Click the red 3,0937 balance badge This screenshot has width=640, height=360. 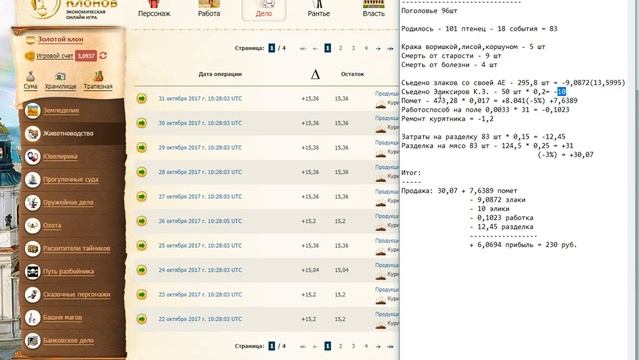point(86,56)
